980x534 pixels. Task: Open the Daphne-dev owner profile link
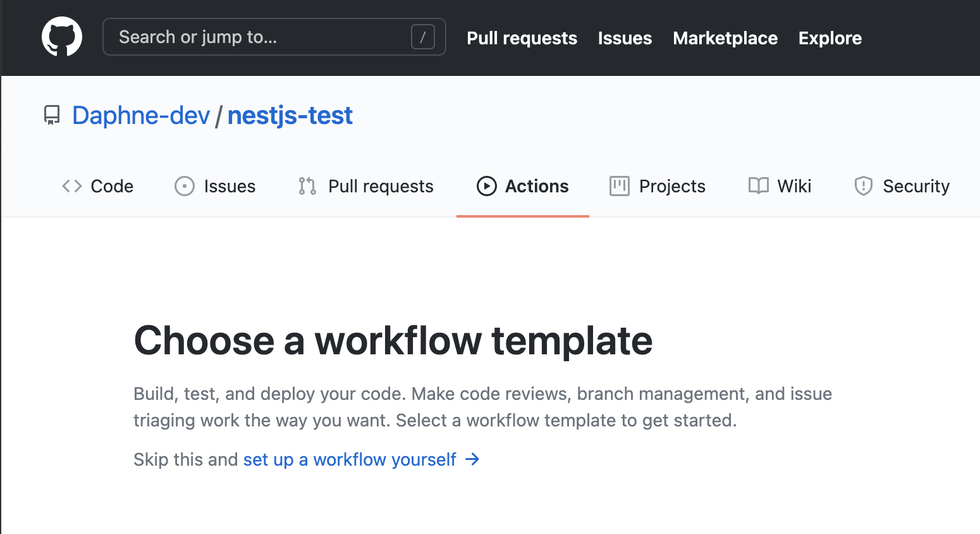(141, 115)
